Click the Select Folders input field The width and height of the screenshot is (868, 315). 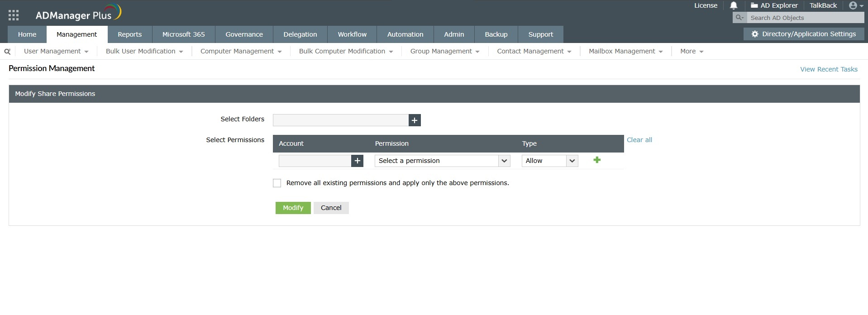[341, 120]
